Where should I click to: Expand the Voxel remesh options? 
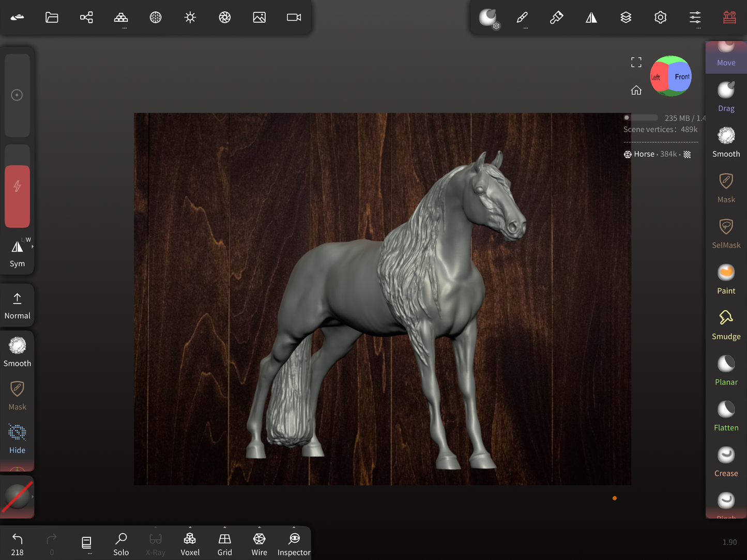pyautogui.click(x=190, y=527)
